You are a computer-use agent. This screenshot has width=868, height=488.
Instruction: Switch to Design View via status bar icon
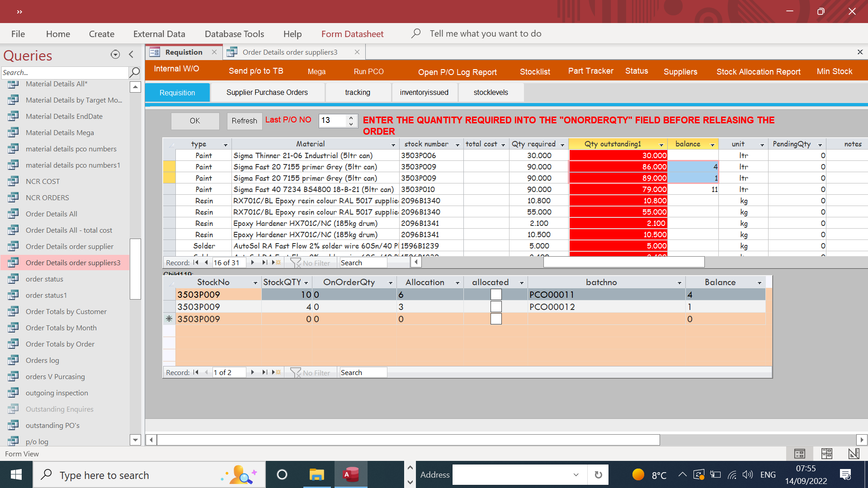(854, 454)
